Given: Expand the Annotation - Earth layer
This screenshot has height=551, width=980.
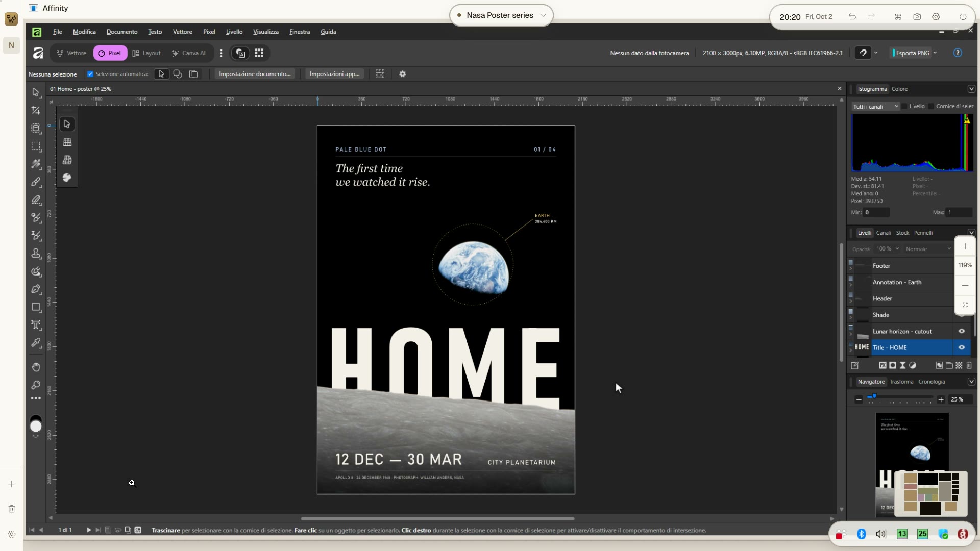Looking at the screenshot, I should coord(851,285).
